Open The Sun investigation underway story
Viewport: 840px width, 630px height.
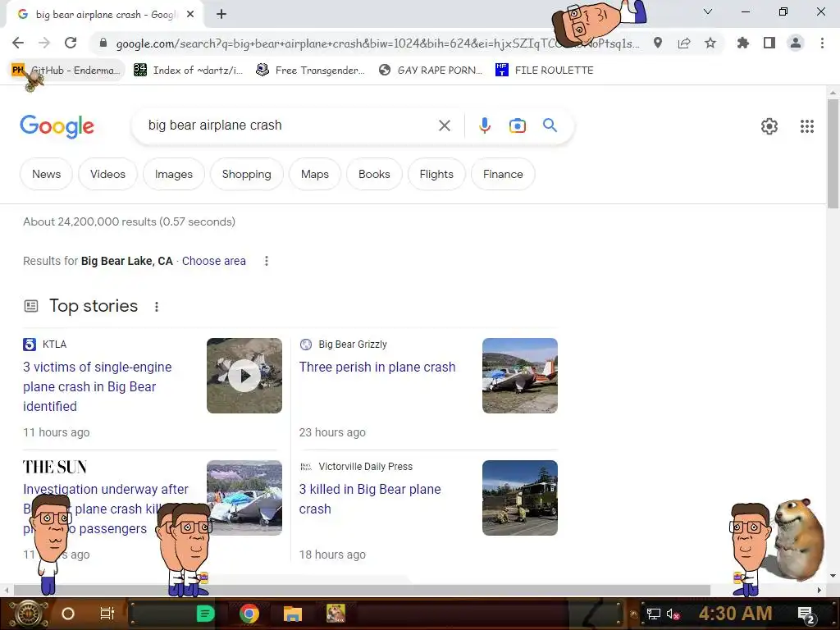click(106, 509)
